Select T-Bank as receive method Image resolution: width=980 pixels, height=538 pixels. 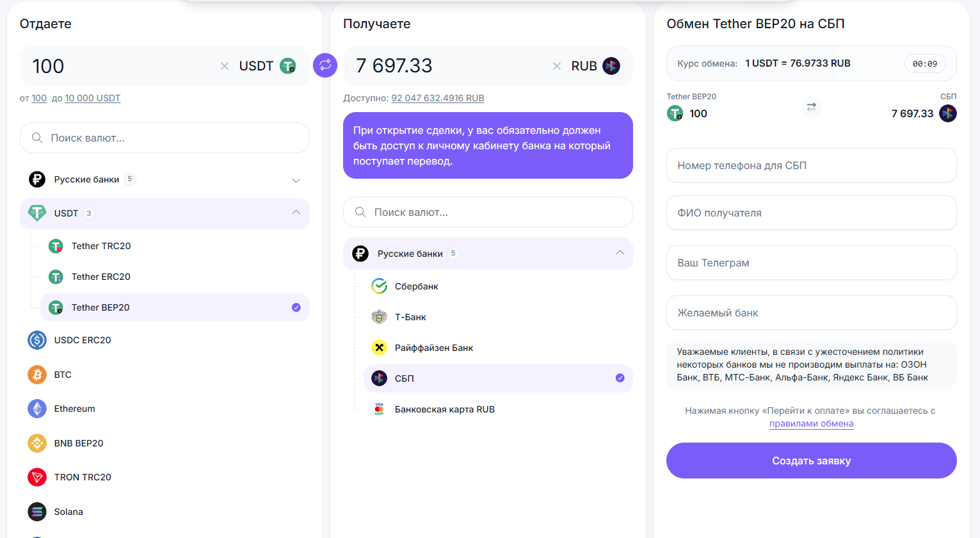[x=498, y=317]
